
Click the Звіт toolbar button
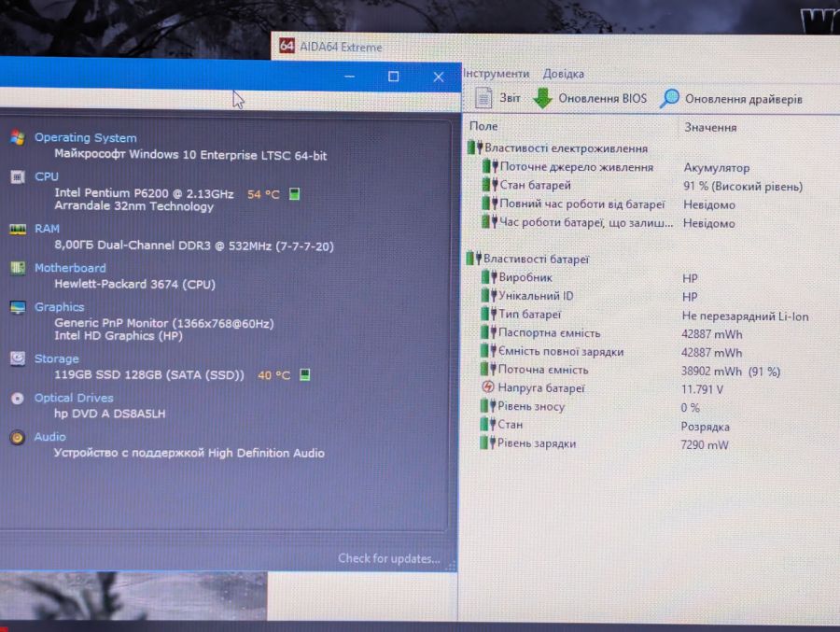click(x=497, y=98)
